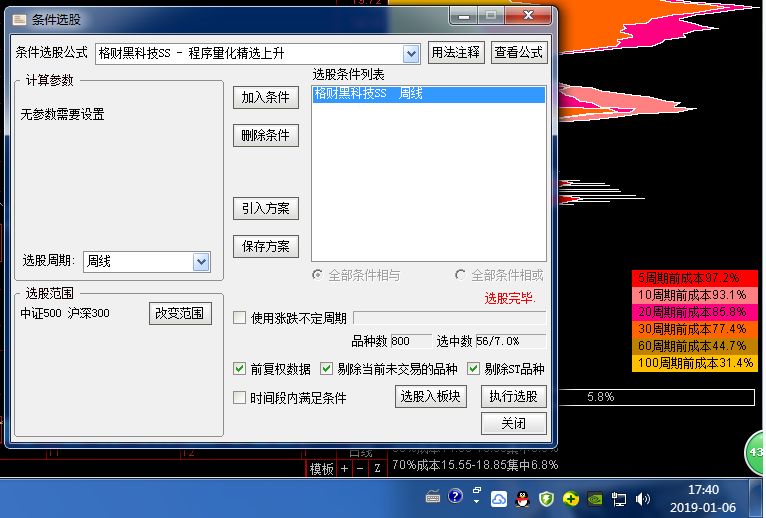Click the green round 43 floating widget
766x518 pixels.
coord(755,453)
